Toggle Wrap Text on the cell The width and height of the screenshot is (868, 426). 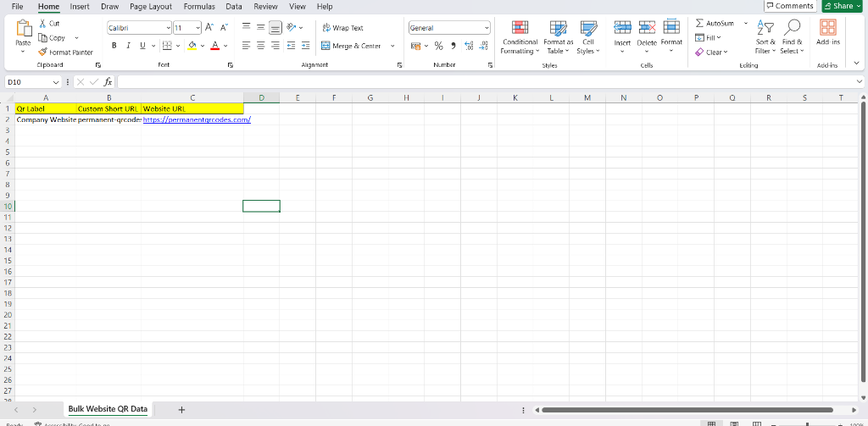click(342, 28)
